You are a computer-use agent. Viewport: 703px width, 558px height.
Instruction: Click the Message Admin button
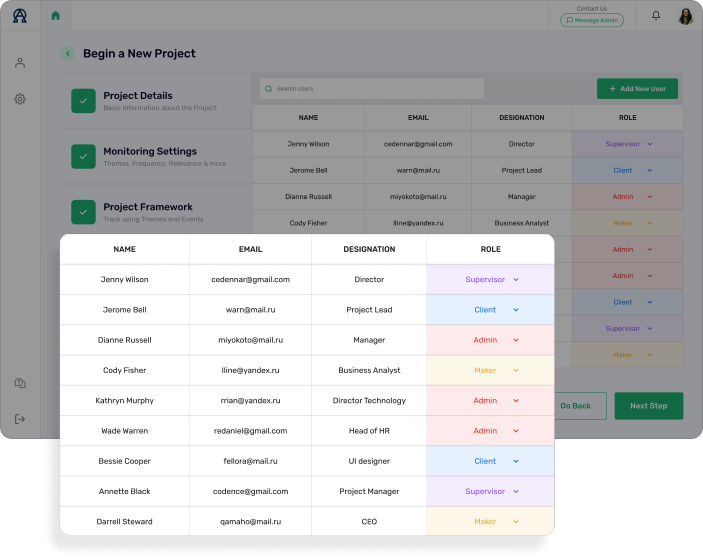591,20
